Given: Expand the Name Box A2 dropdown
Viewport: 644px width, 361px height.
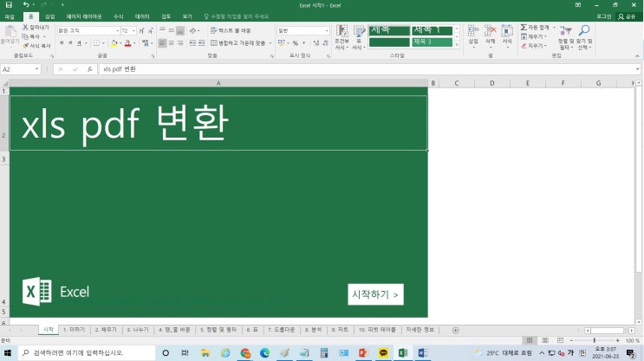Looking at the screenshot, I should click(x=36, y=69).
